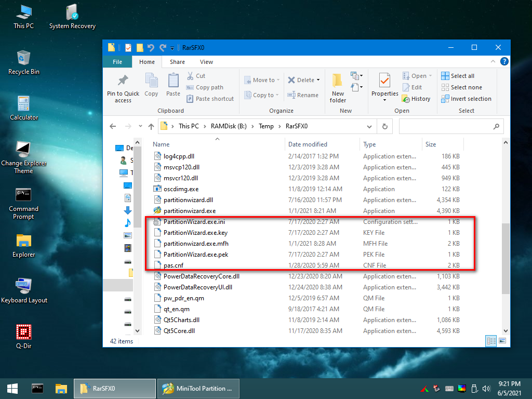Launch Calculator from desktop
The height and width of the screenshot is (399, 532).
point(23,109)
